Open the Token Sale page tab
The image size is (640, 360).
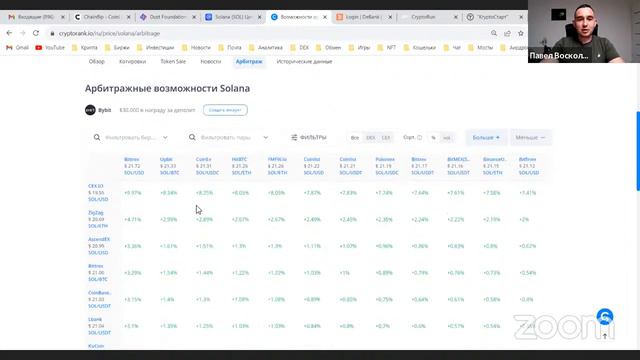pos(173,62)
